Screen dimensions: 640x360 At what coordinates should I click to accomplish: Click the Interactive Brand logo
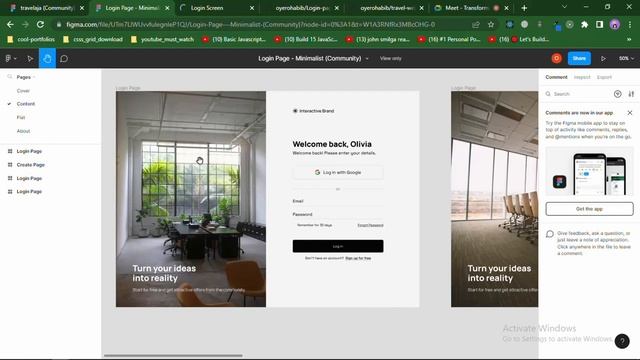pyautogui.click(x=313, y=111)
